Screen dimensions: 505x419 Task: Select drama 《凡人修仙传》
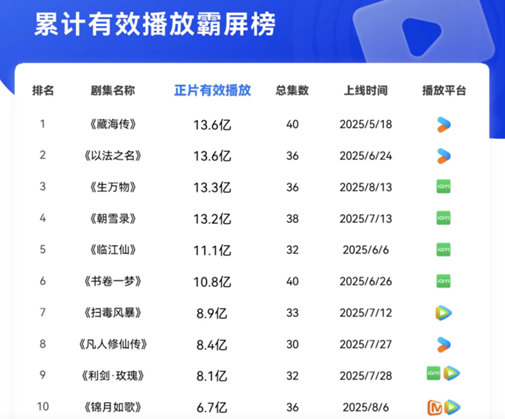tap(113, 344)
